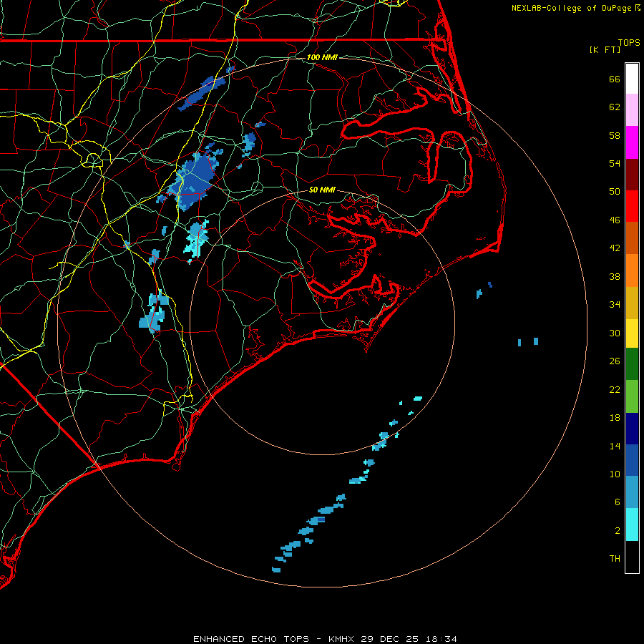Click the [K FT] units label
Image resolution: width=644 pixels, height=644 pixels.
[x=605, y=49]
